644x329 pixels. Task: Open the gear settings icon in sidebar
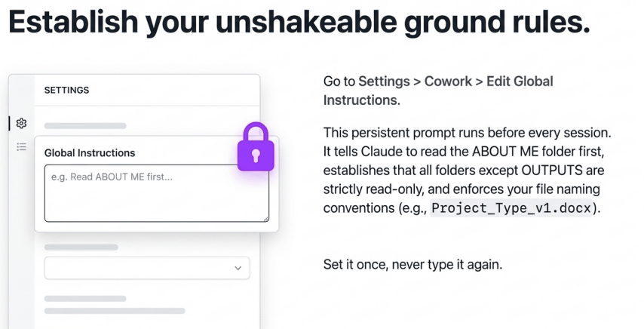pos(21,123)
